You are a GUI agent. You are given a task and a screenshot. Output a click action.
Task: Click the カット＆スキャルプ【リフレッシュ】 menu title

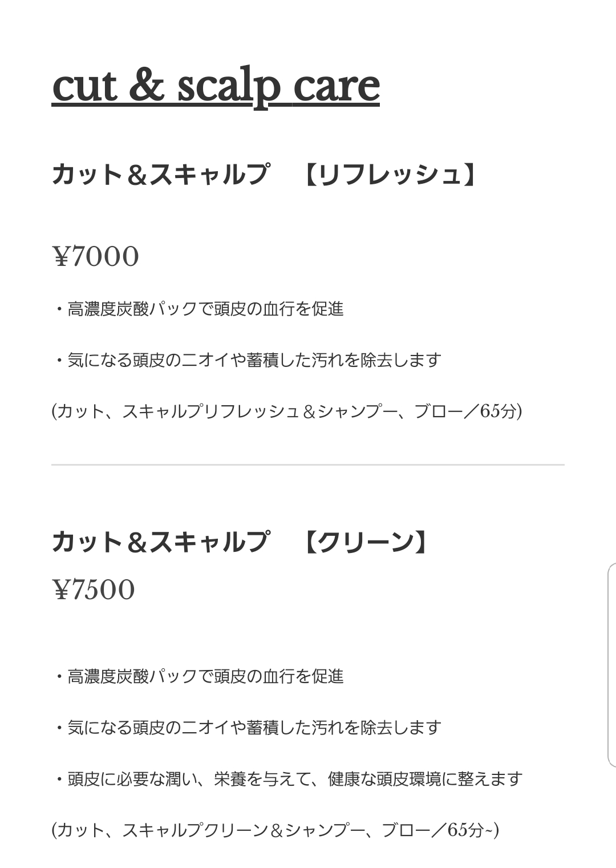(x=264, y=175)
